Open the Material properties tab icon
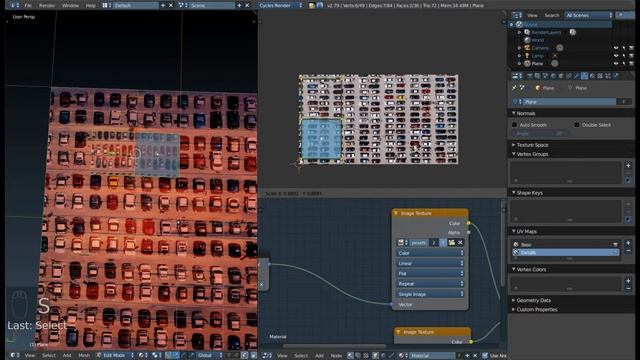The image size is (640, 360). 592,76
